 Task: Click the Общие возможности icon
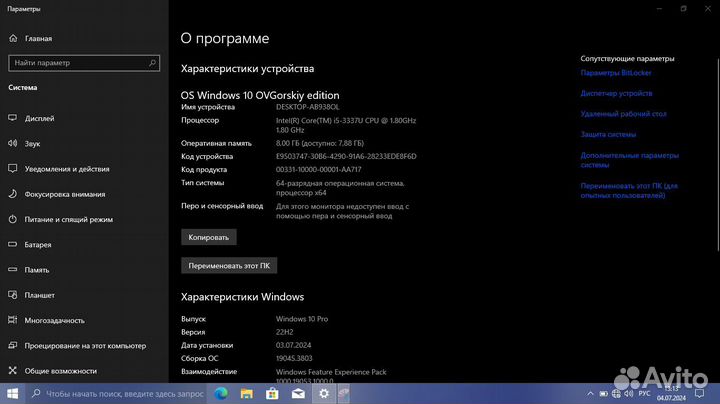tap(13, 370)
